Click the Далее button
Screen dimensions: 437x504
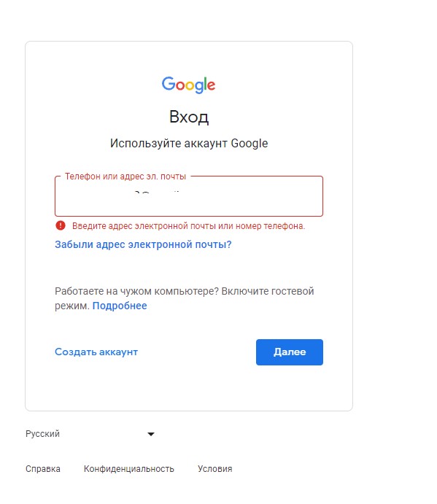tap(290, 352)
